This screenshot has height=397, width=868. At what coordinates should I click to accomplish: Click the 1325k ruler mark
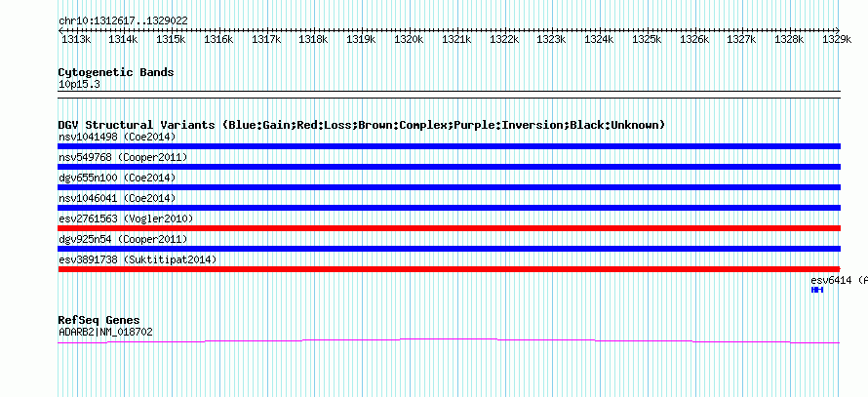coord(648,39)
